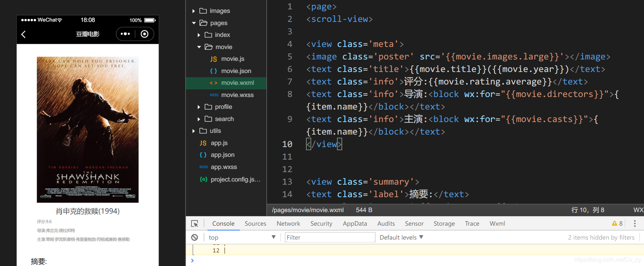Click the 评分:9.6 rating text

44,221
